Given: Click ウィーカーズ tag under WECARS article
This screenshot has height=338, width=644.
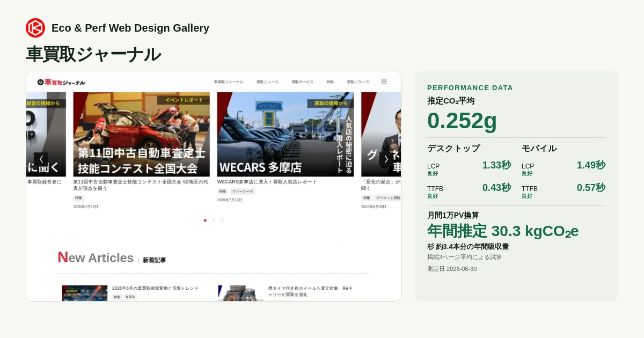Looking at the screenshot, I should (x=243, y=192).
